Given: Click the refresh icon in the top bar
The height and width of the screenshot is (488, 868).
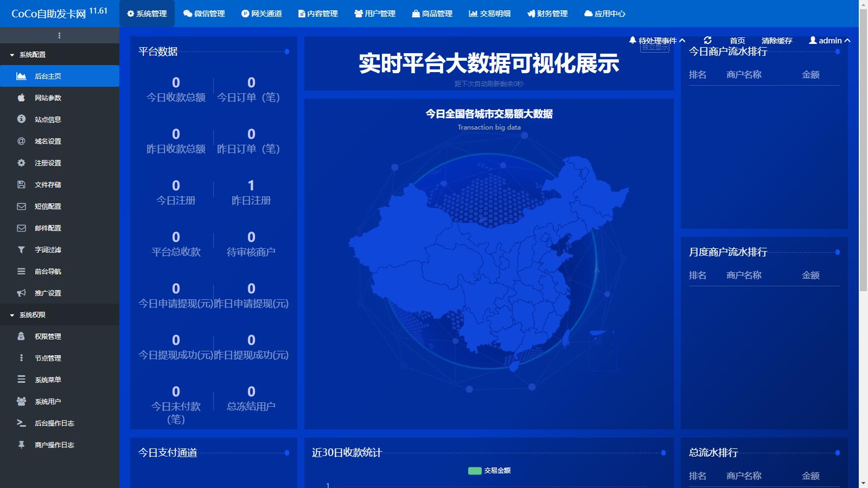Looking at the screenshot, I should (708, 40).
